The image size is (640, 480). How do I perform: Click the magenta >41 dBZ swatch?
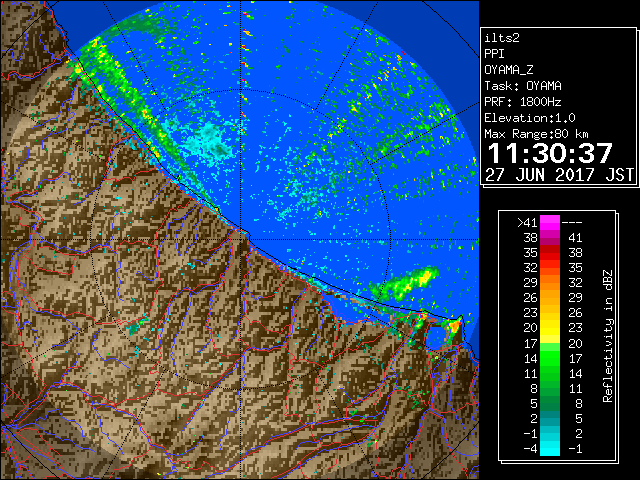pyautogui.click(x=550, y=223)
